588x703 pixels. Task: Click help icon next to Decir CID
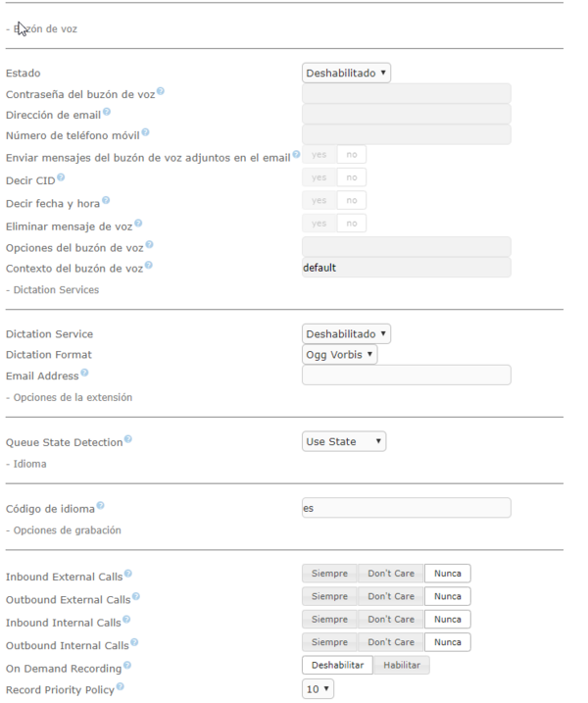point(61,176)
